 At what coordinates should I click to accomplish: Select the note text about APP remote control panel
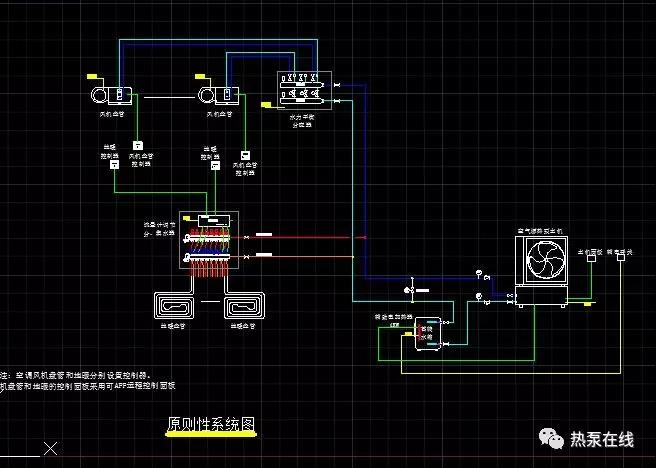88,385
